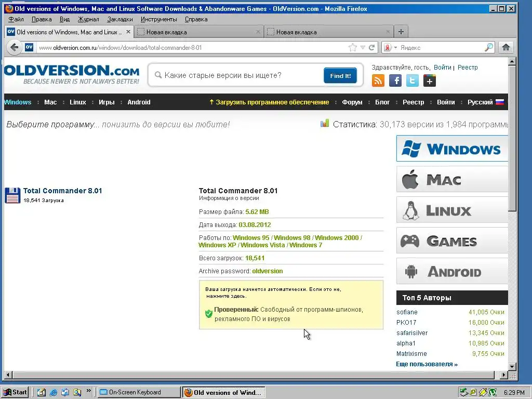Open Еще пользователя link
This screenshot has width=532, height=399.
[427, 364]
